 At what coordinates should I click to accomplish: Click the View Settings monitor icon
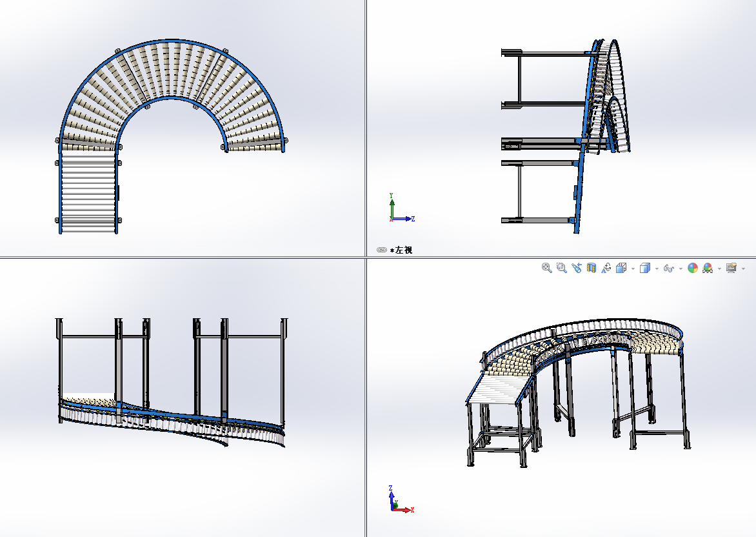[x=731, y=268]
